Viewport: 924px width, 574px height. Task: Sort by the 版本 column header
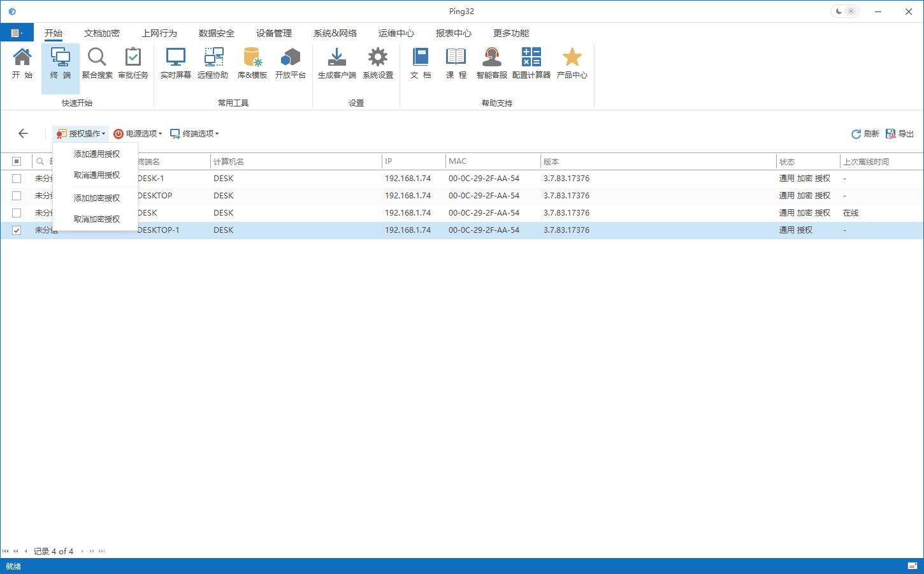coord(658,161)
